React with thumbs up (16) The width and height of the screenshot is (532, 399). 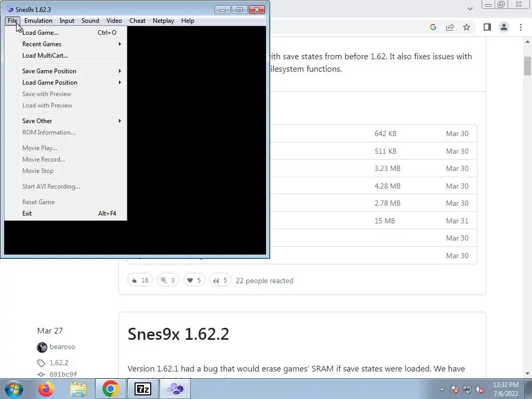click(x=140, y=280)
